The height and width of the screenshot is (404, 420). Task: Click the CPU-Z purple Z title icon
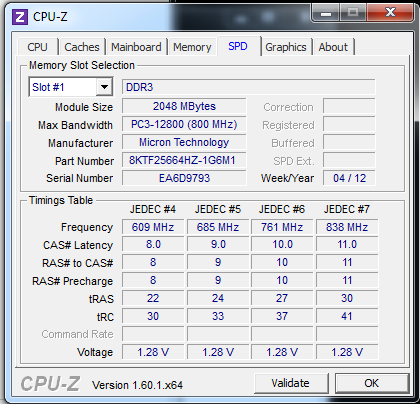point(20,17)
